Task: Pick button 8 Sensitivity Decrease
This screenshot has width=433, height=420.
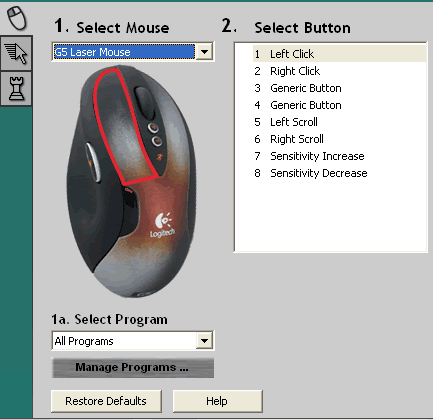Action: [x=339, y=173]
